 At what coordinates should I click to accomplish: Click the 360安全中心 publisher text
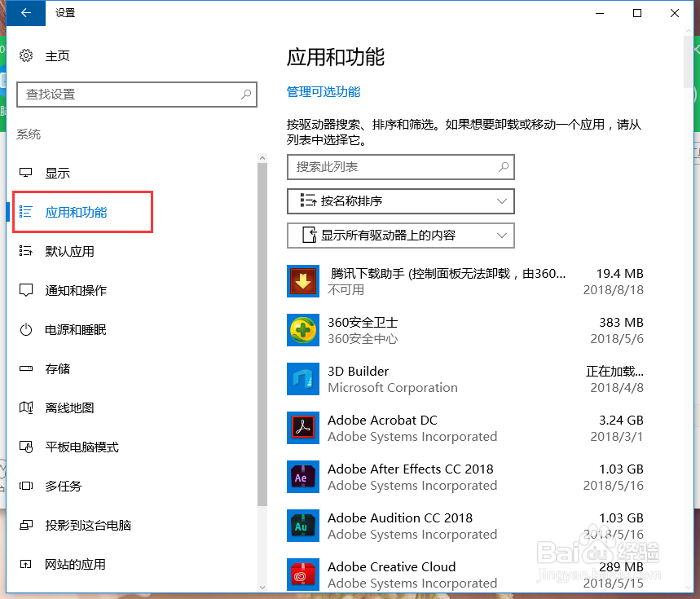pyautogui.click(x=363, y=339)
